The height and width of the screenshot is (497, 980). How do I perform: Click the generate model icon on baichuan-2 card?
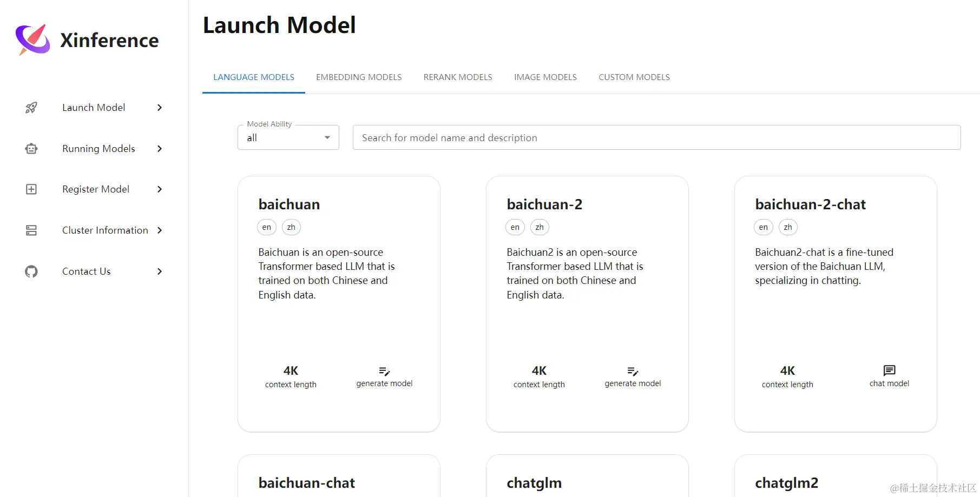[x=633, y=371]
